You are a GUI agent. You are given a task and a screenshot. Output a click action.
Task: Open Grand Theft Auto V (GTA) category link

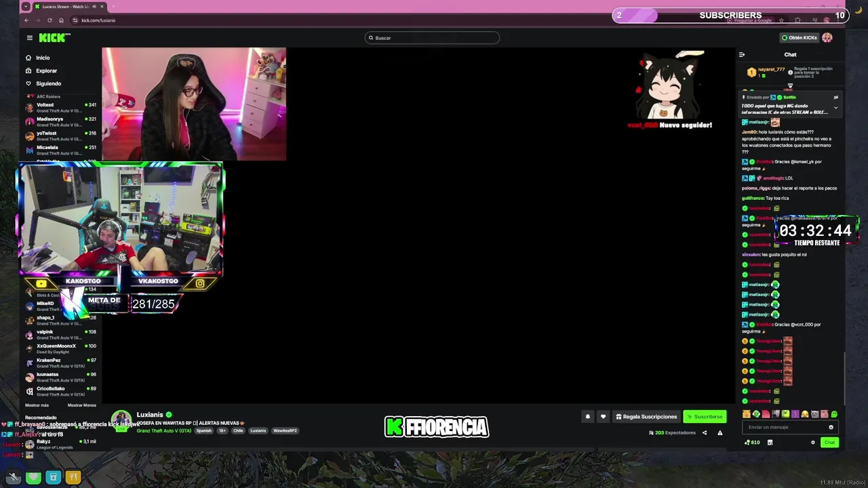click(164, 430)
